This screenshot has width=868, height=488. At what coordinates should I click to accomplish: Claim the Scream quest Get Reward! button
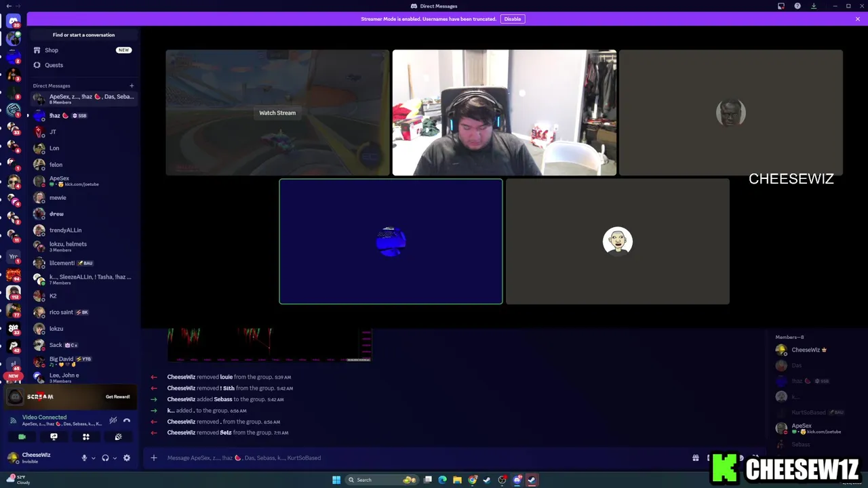[x=117, y=396]
